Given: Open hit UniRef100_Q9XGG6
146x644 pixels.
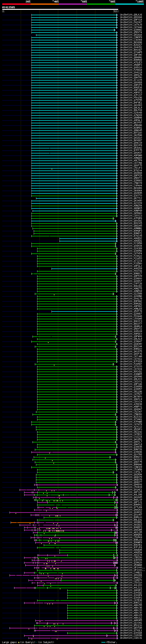Looking at the screenshot, I should coord(131,17).
